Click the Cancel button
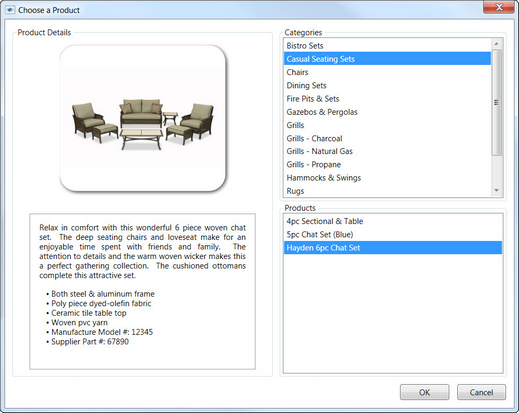The image size is (519, 413). coord(481,392)
